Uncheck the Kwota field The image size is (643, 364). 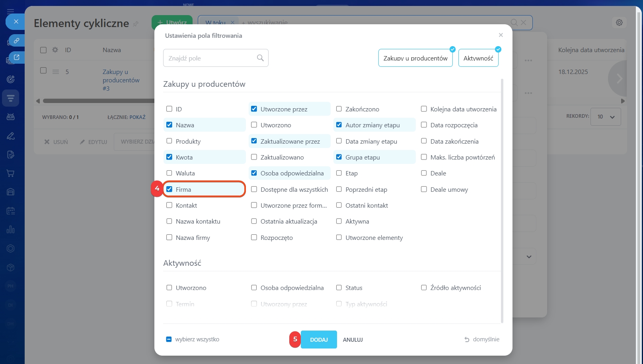[x=169, y=157]
